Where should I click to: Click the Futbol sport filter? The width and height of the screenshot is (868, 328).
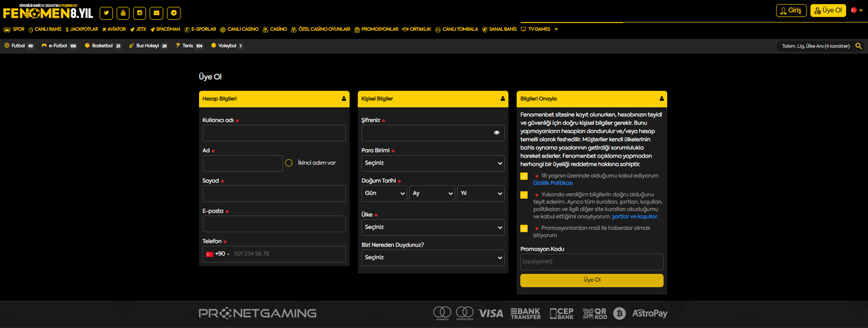(19, 46)
